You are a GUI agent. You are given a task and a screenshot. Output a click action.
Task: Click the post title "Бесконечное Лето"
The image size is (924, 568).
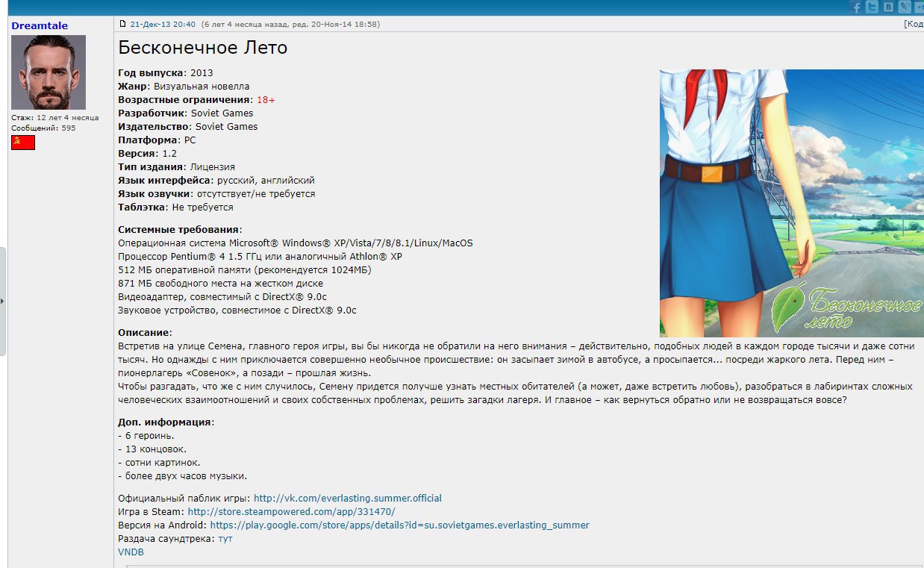[203, 48]
